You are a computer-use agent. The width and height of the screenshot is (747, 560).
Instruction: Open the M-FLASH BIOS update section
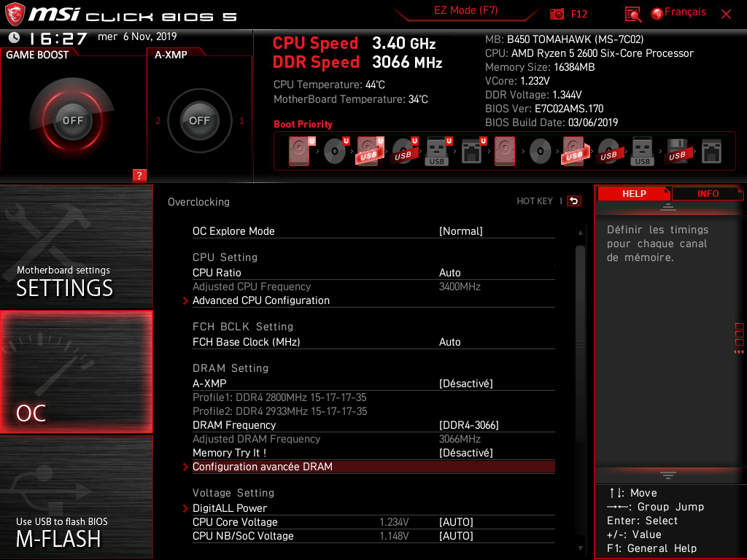point(76,497)
